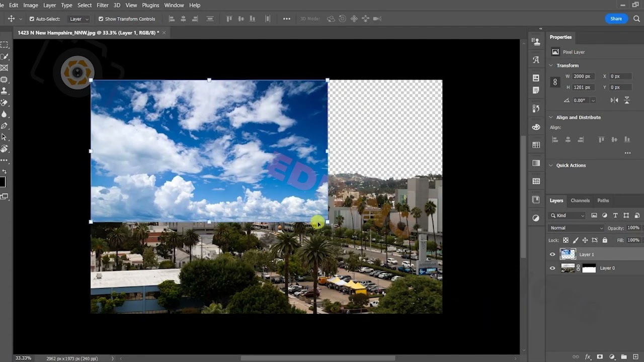The height and width of the screenshot is (362, 644).
Task: Open the Move tool preset dropdown
Action: click(21, 19)
